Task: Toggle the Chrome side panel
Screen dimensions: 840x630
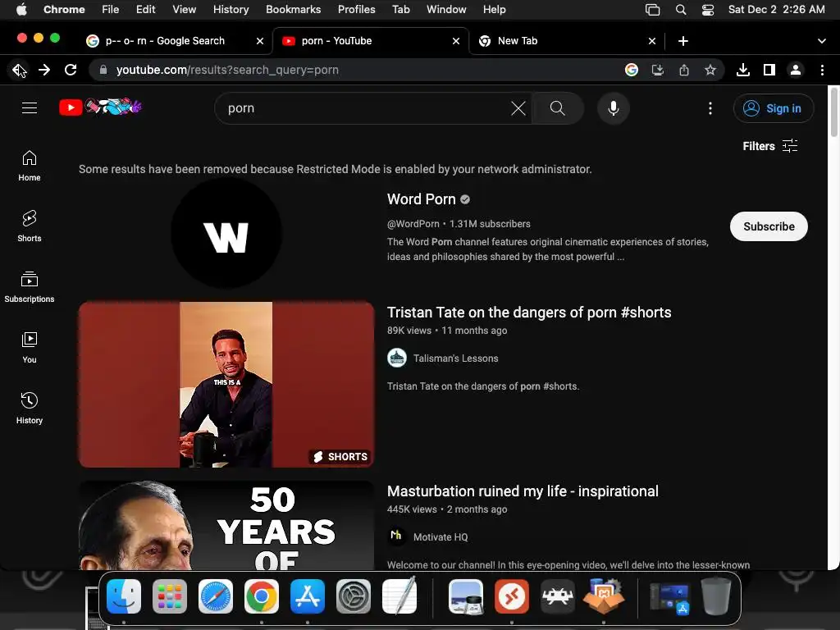Action: [x=769, y=70]
